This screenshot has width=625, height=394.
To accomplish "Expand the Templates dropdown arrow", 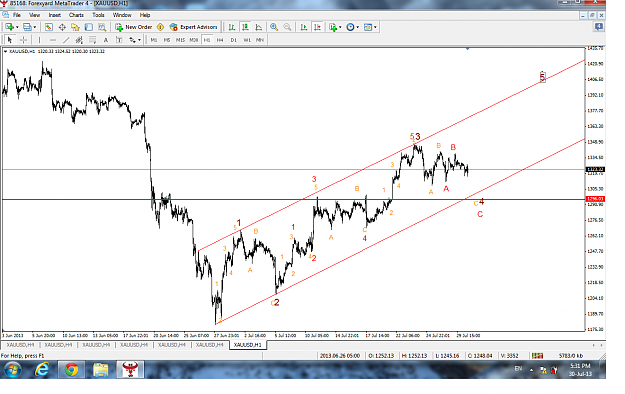I will [375, 27].
